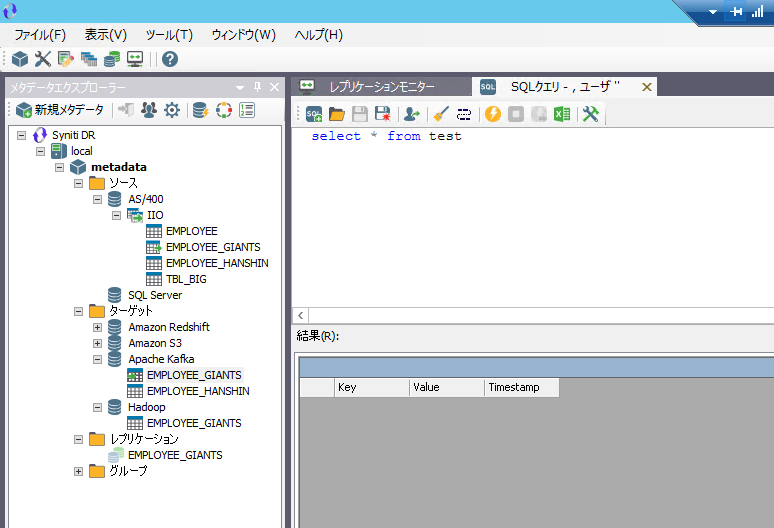The image size is (774, 528).
Task: Open the gear settings icon in explorer toolbar
Action: coord(172,110)
